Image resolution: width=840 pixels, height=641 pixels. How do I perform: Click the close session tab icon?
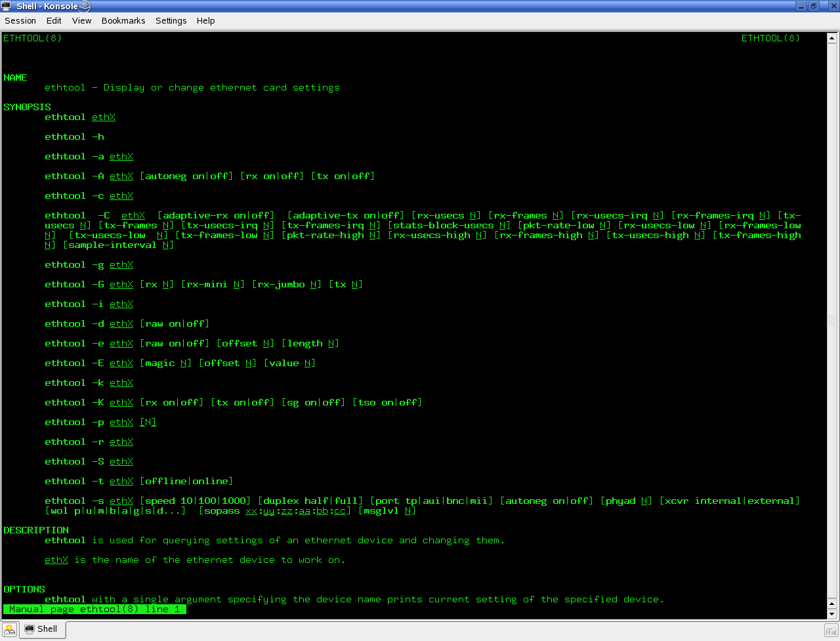(x=831, y=631)
